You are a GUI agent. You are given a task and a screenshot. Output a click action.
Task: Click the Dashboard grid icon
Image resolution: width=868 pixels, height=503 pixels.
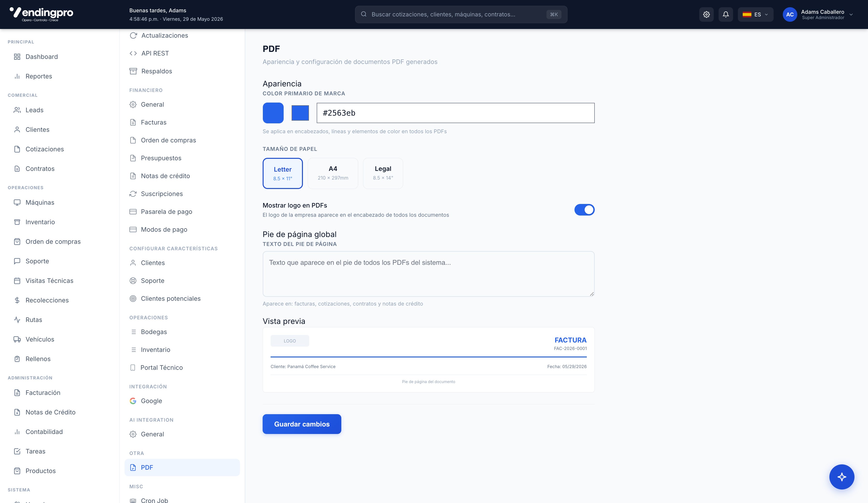pos(17,56)
